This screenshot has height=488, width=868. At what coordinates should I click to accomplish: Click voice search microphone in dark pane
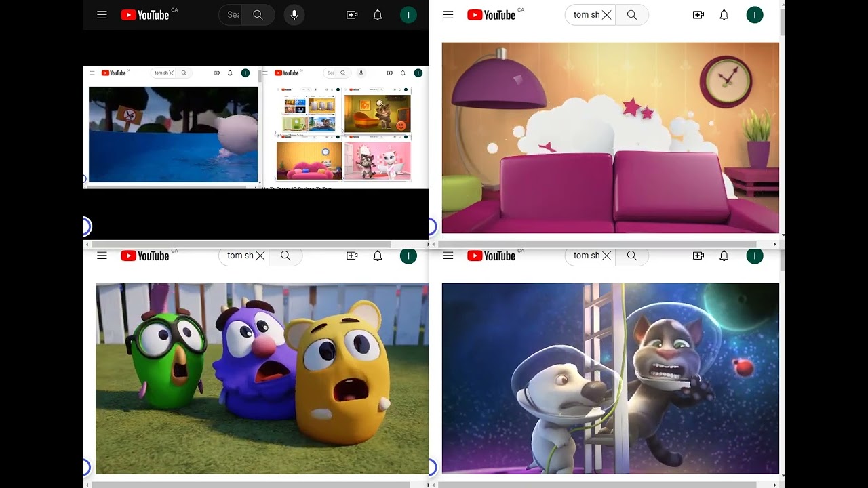tap(294, 15)
